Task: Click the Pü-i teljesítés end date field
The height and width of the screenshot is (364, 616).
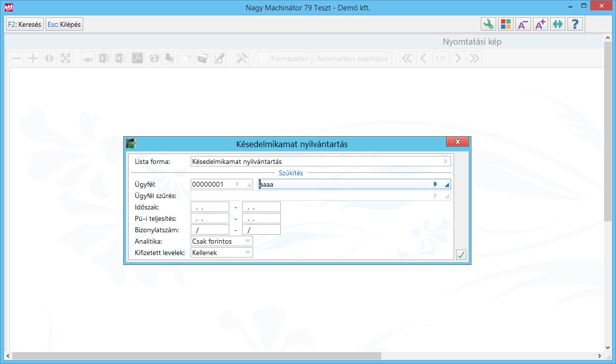Action: click(261, 218)
